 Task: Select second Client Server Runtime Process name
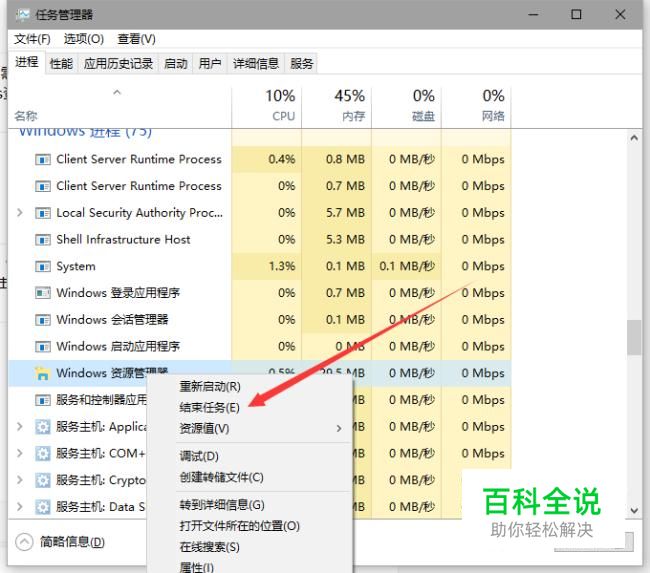coord(139,186)
